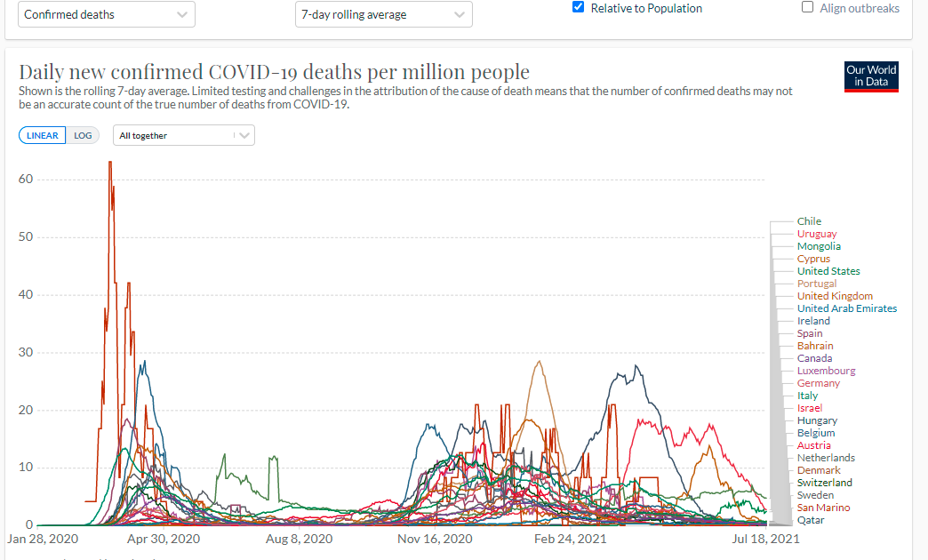
Task: Switch the chart scale to LOG
Action: click(x=83, y=136)
